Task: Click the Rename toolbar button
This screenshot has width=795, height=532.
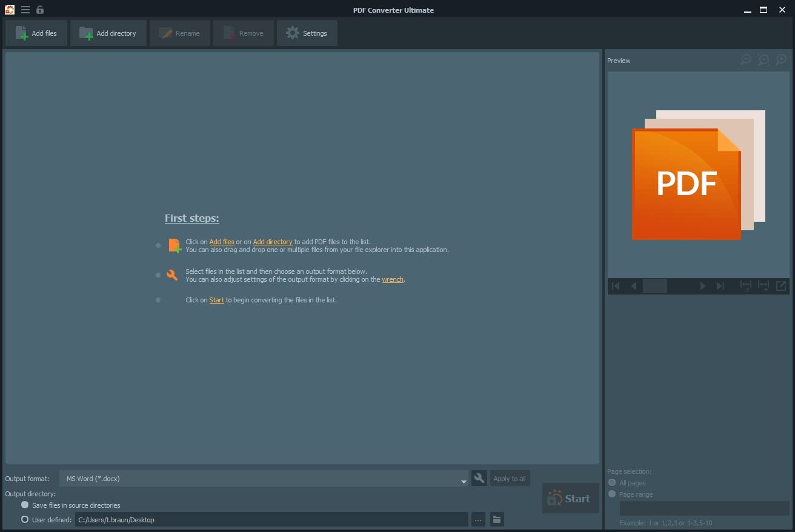Action: click(x=180, y=33)
